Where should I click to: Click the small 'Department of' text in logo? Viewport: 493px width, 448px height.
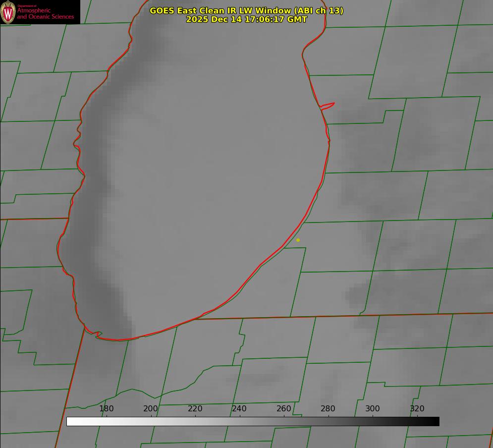tap(27, 6)
